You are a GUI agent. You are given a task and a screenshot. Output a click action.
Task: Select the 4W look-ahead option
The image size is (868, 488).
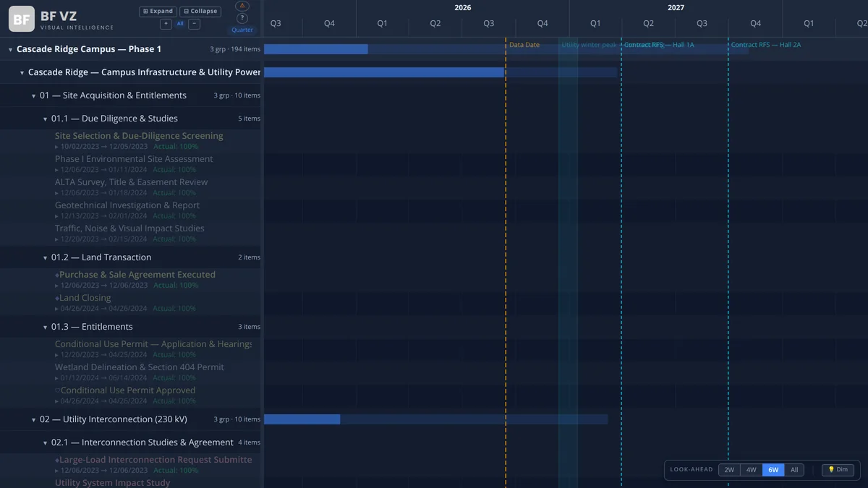(752, 470)
